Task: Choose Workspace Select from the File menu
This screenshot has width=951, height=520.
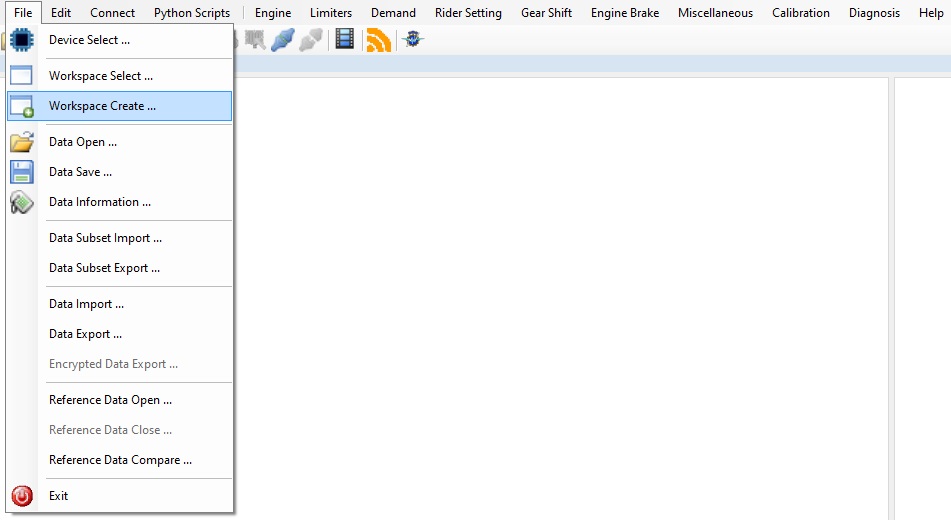Action: [x=119, y=76]
